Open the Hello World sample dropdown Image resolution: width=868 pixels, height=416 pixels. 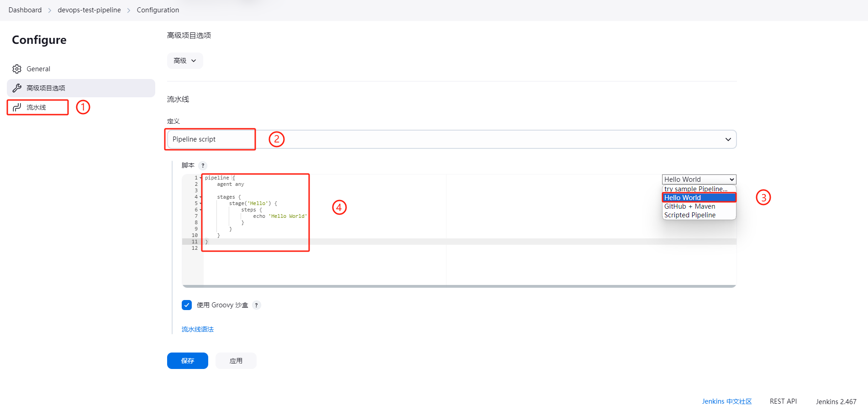click(x=699, y=179)
